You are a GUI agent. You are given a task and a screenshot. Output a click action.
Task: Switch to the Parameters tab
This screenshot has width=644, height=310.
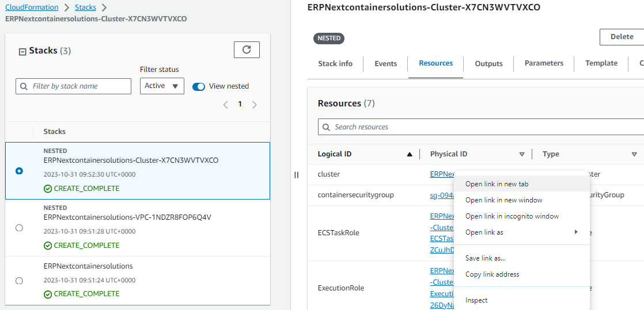[544, 63]
